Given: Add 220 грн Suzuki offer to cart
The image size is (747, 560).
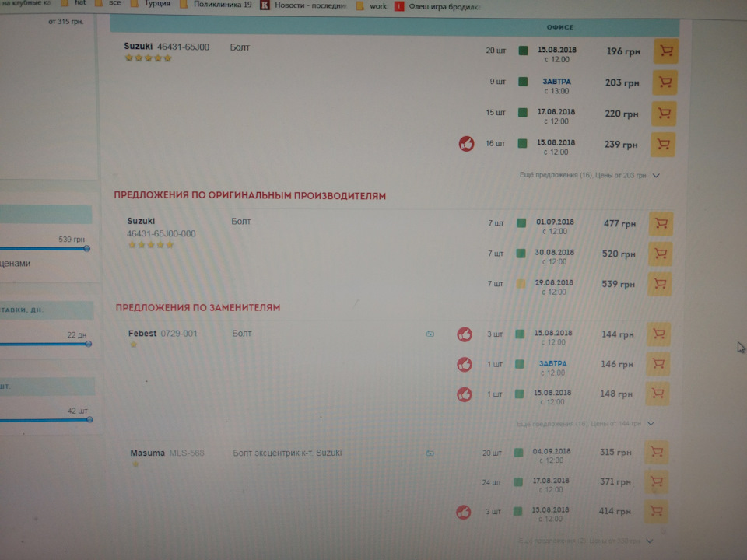Looking at the screenshot, I should (x=664, y=114).
